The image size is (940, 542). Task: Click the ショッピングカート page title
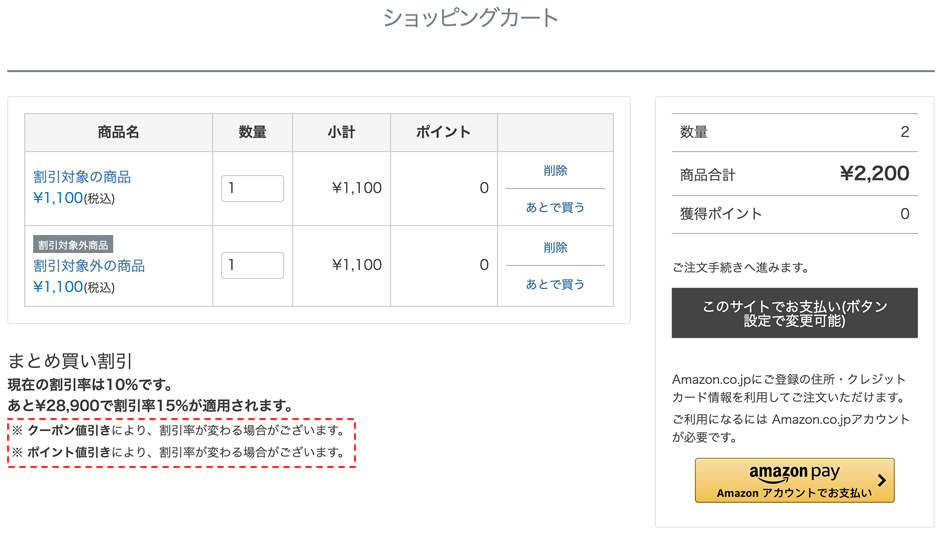[x=471, y=18]
